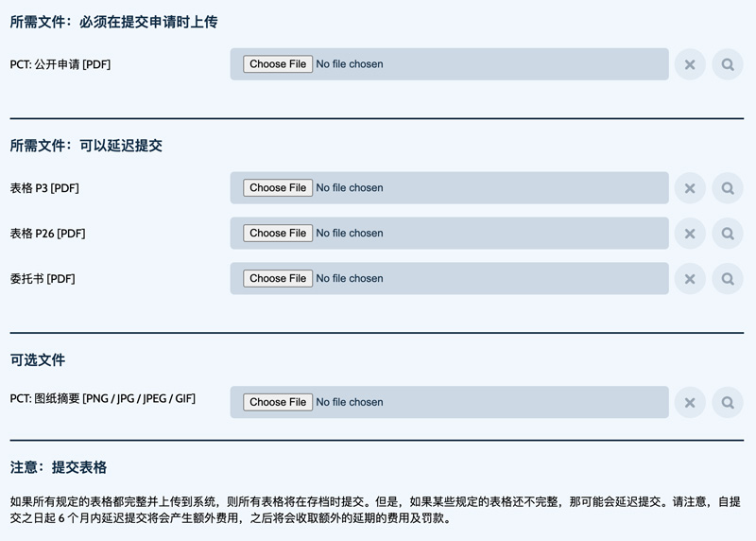Preview the PCT 图纸摘要 file with magnifier

[728, 402]
